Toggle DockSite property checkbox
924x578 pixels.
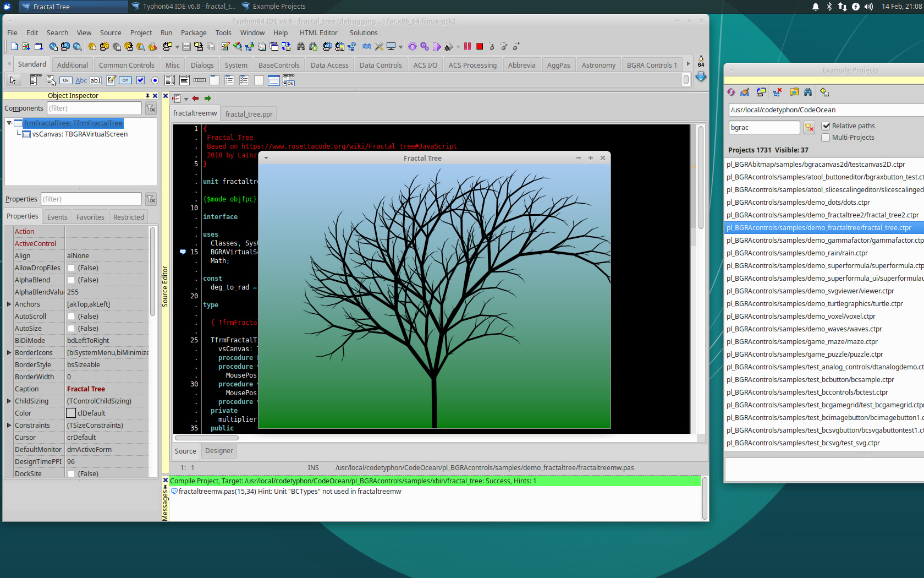tap(71, 474)
